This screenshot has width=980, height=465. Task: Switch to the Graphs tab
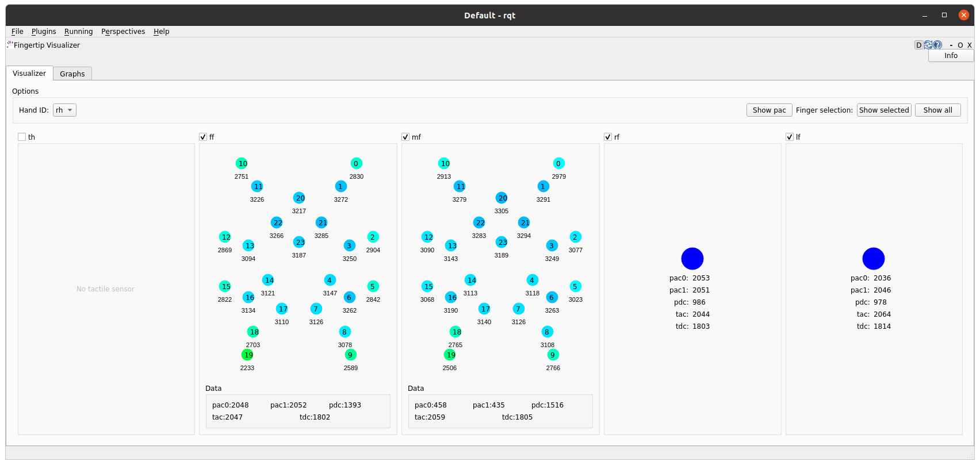click(72, 74)
